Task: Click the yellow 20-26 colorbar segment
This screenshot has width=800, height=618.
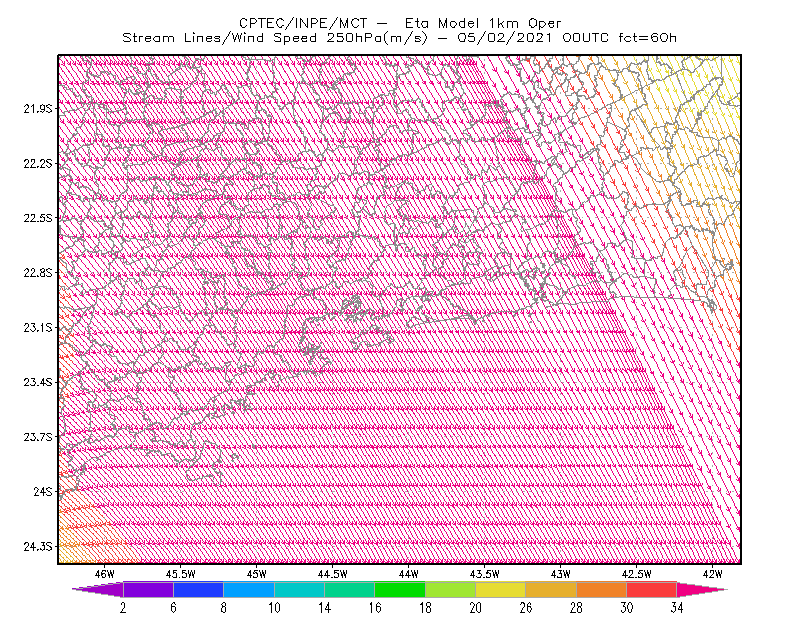Action: [x=501, y=589]
